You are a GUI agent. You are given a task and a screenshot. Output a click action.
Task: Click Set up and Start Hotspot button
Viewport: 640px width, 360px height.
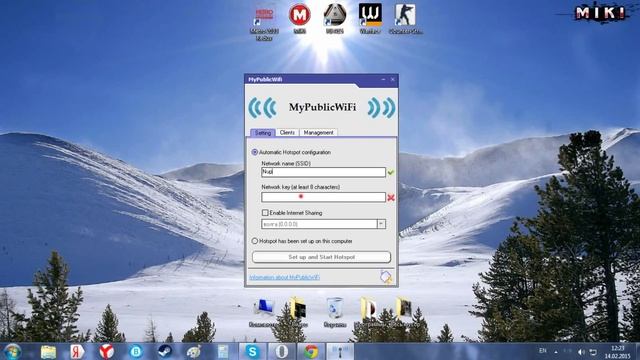tap(322, 257)
